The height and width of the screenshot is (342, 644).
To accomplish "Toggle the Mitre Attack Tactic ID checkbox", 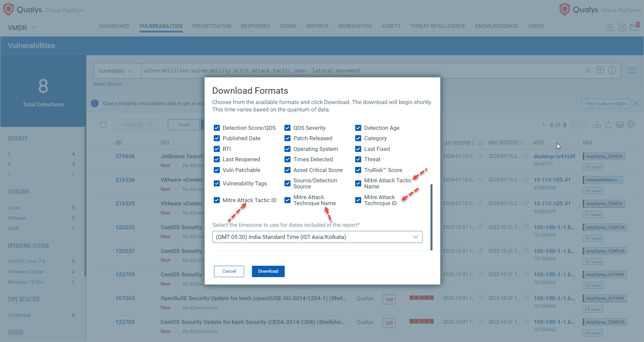I will point(217,200).
